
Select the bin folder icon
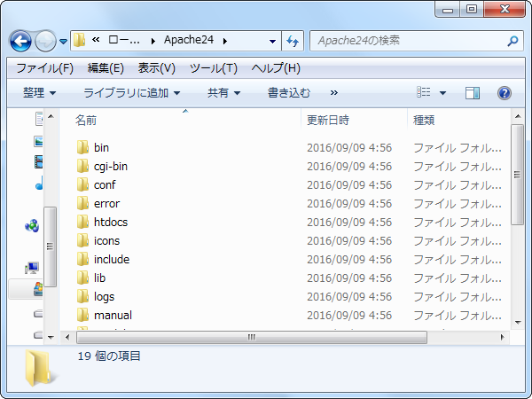pyautogui.click(x=82, y=147)
